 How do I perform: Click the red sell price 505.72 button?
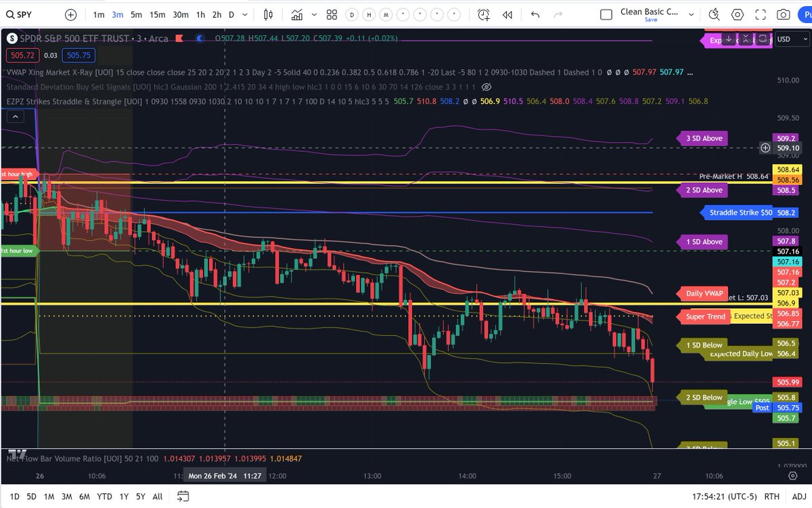[22, 56]
